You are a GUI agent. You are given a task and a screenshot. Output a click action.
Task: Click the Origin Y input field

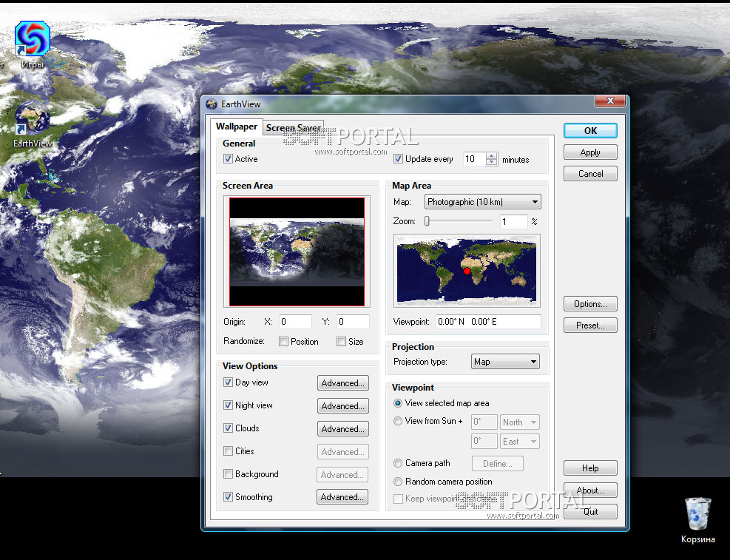coord(353,322)
